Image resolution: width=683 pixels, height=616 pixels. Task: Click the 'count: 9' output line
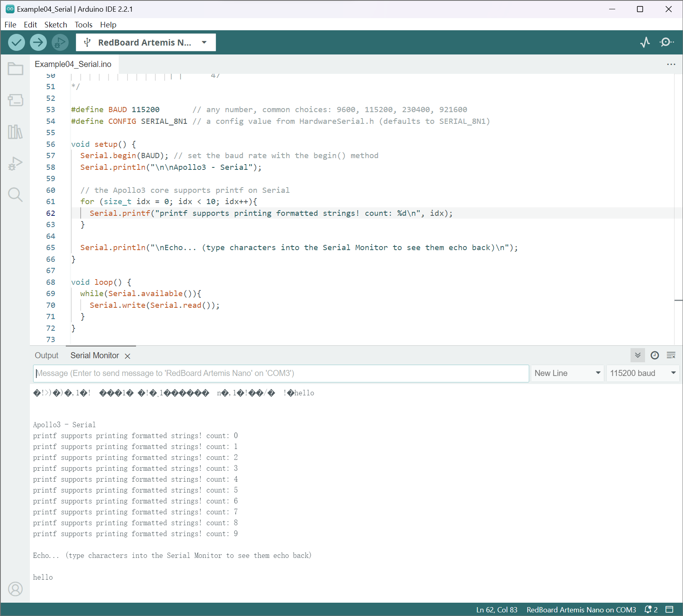point(136,534)
